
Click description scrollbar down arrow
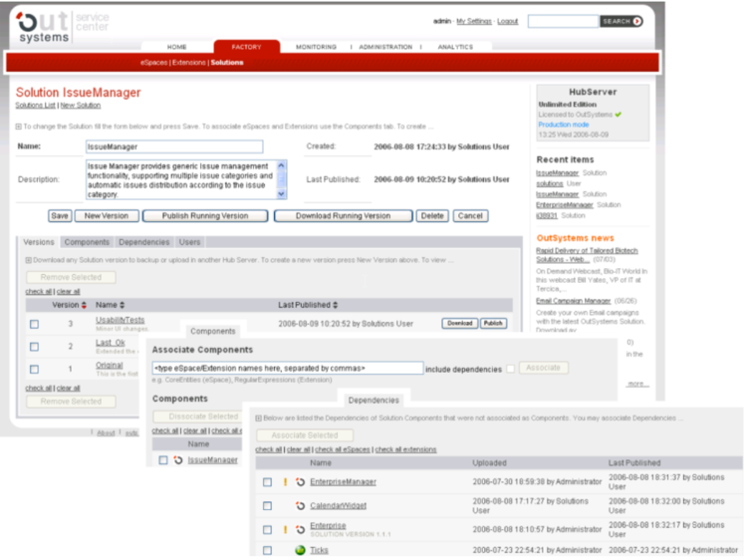coord(281,194)
